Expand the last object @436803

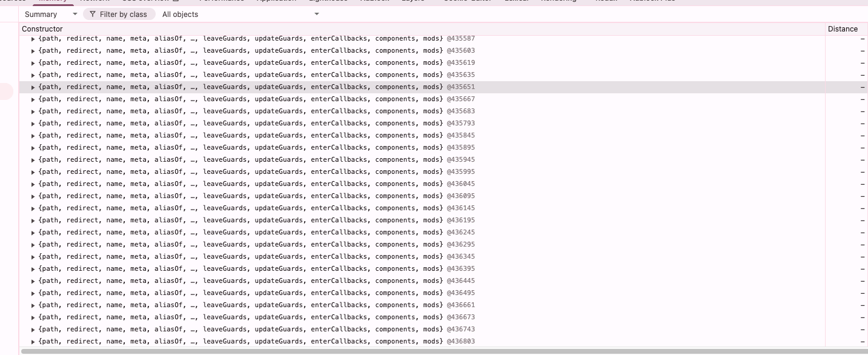pyautogui.click(x=33, y=341)
